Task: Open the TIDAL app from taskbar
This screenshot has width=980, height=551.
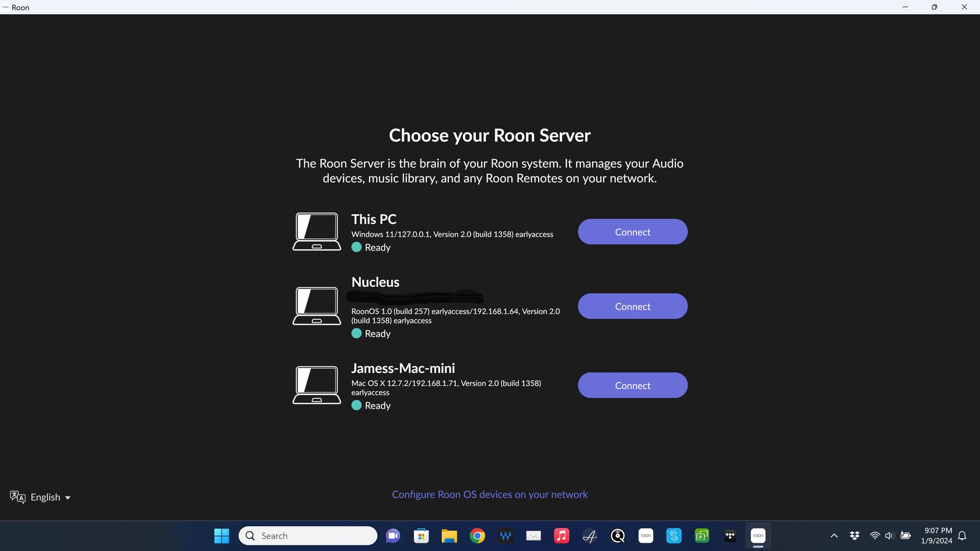Action: (x=730, y=536)
